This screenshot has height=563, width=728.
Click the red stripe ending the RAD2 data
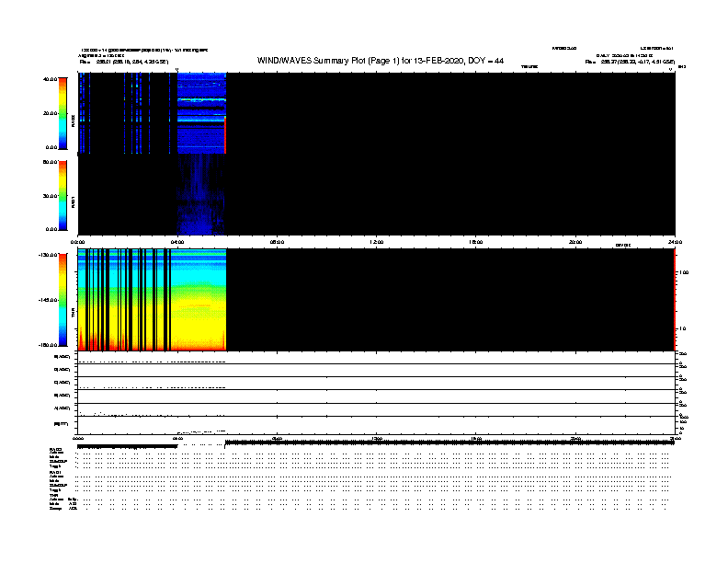(x=225, y=134)
